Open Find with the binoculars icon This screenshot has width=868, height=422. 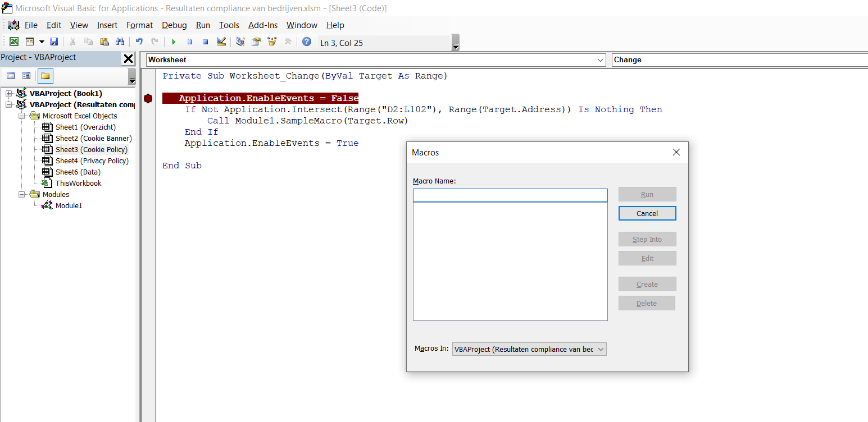coord(120,42)
